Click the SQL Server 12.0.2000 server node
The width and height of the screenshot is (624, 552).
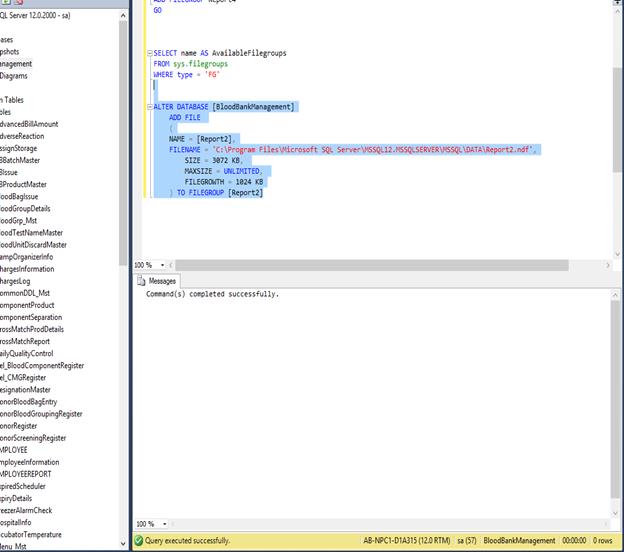(35, 16)
